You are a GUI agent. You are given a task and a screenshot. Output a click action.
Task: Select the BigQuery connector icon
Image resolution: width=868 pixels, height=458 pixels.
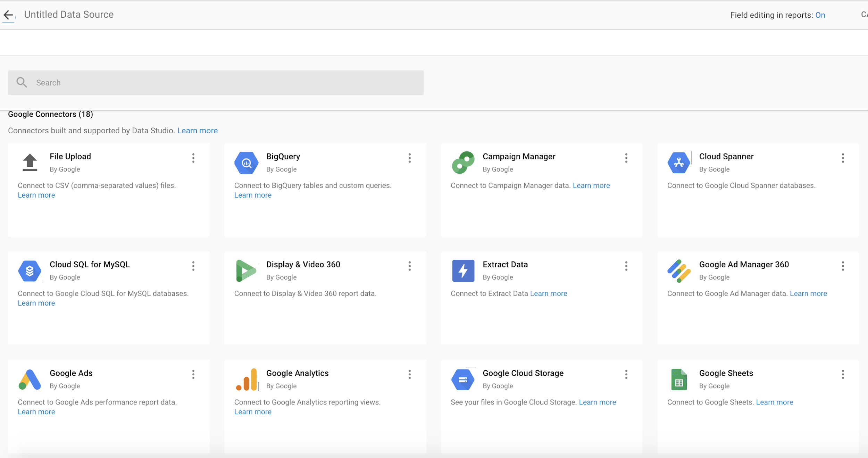click(247, 163)
